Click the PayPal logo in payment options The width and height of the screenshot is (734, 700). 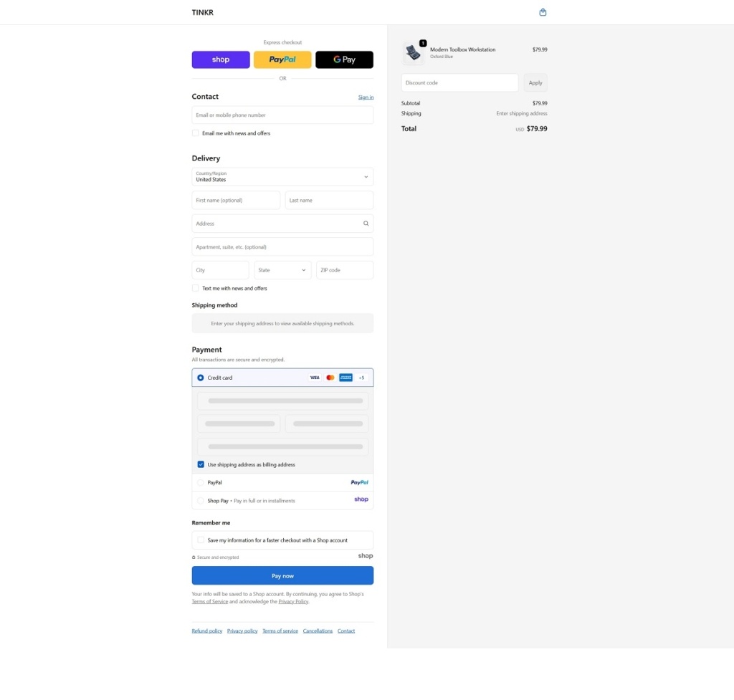359,483
